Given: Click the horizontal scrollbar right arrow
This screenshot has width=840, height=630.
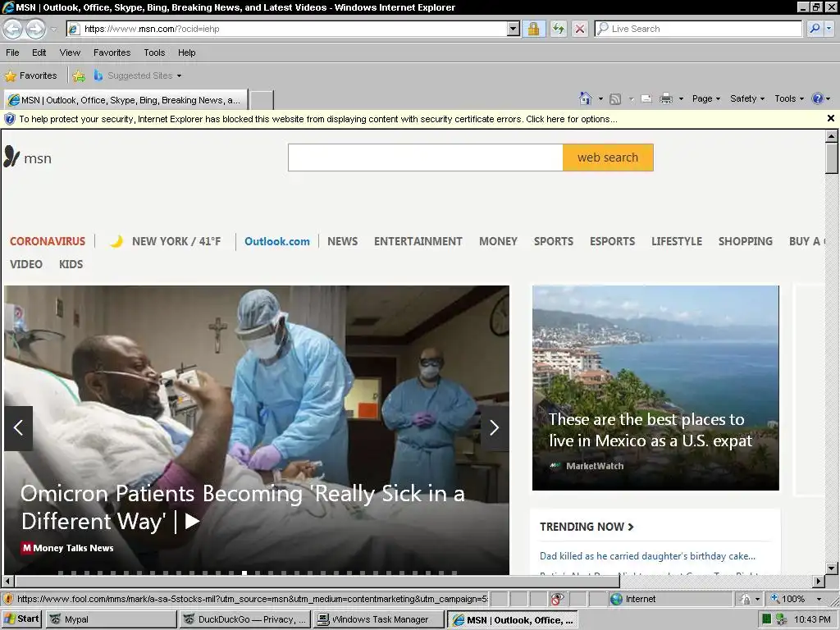Looking at the screenshot, I should pyautogui.click(x=818, y=581).
